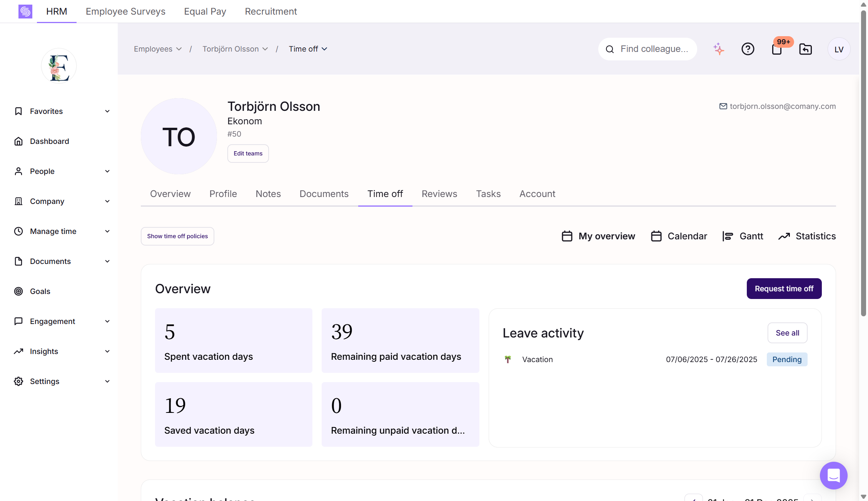Image resolution: width=868 pixels, height=501 pixels.
Task: Click the Spent vacation days card
Action: [234, 341]
